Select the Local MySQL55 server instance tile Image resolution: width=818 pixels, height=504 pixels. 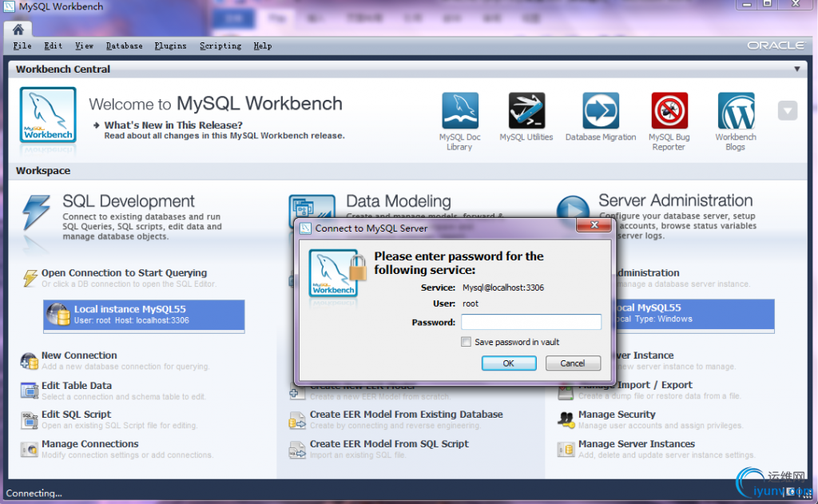click(695, 315)
